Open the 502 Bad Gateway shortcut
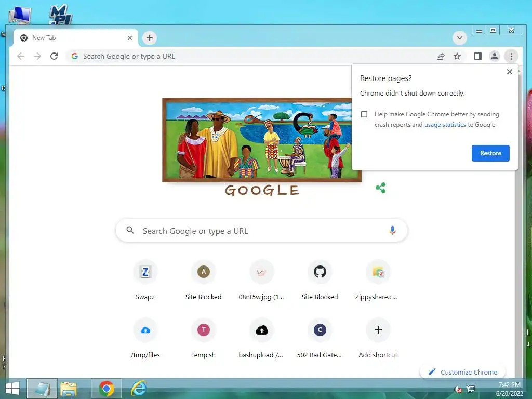Viewport: 532px width, 399px height. click(x=320, y=339)
